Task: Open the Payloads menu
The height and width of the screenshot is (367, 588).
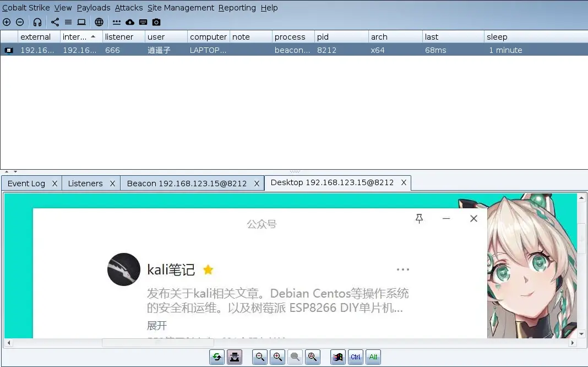Action: [x=94, y=8]
